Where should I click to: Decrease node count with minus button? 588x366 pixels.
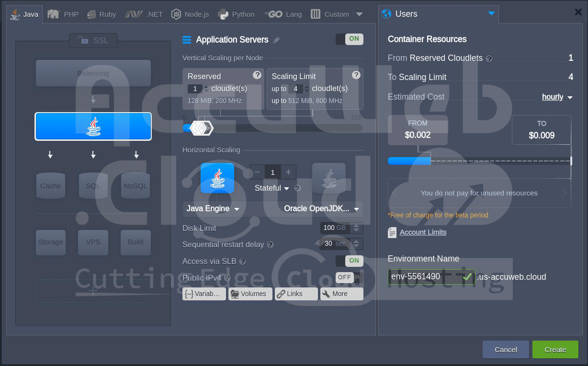coord(257,172)
